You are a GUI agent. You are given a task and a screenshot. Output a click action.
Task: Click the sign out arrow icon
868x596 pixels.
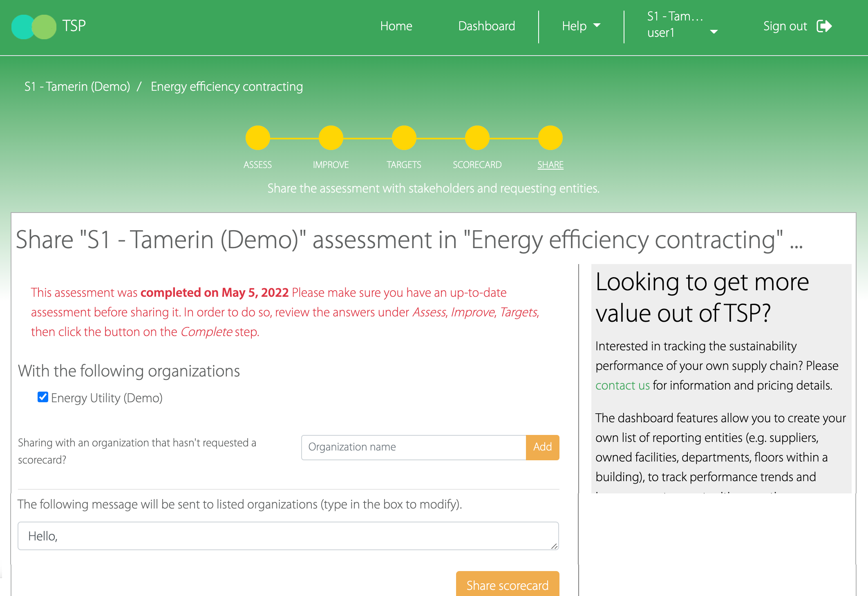824,26
